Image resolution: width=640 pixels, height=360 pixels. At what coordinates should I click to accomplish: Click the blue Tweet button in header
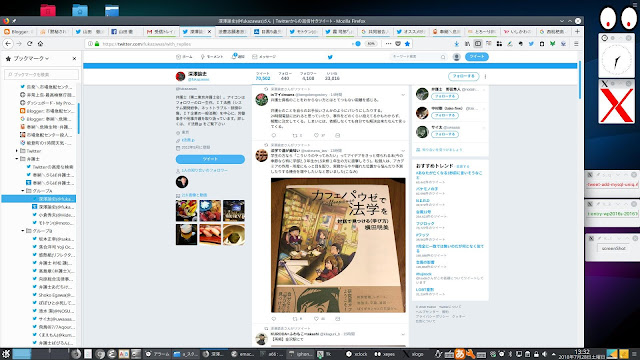477,57
